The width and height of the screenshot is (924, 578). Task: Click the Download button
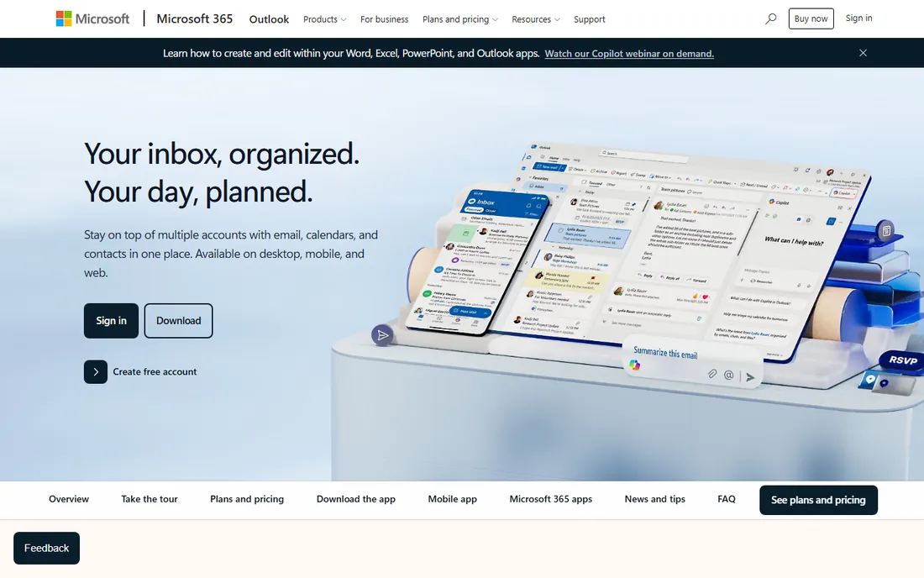point(179,321)
